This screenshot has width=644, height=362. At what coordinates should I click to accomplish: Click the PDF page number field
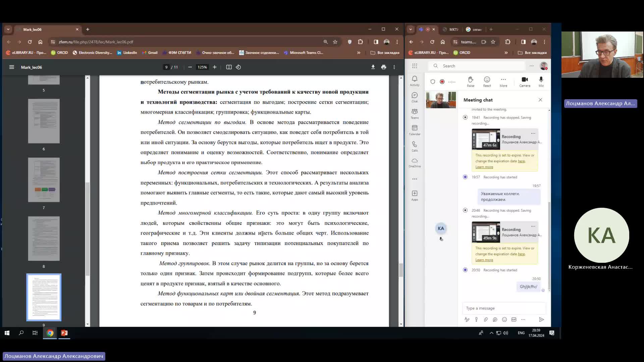(x=166, y=67)
